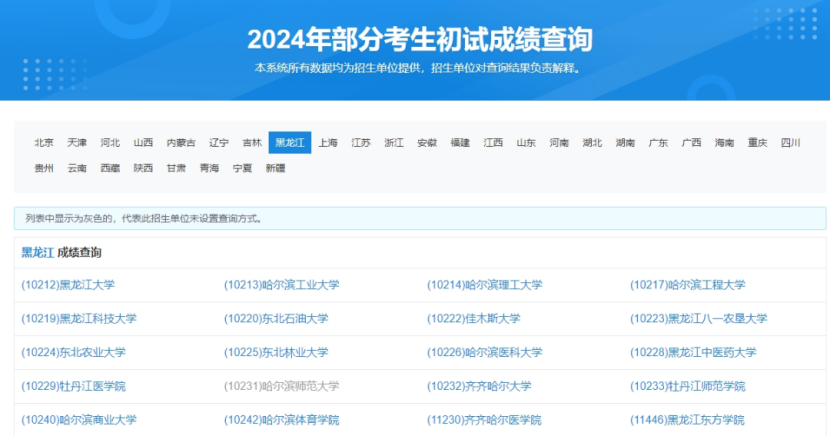Select the 江苏 tab
Image resolution: width=830 pixels, height=436 pixels.
pos(361,142)
